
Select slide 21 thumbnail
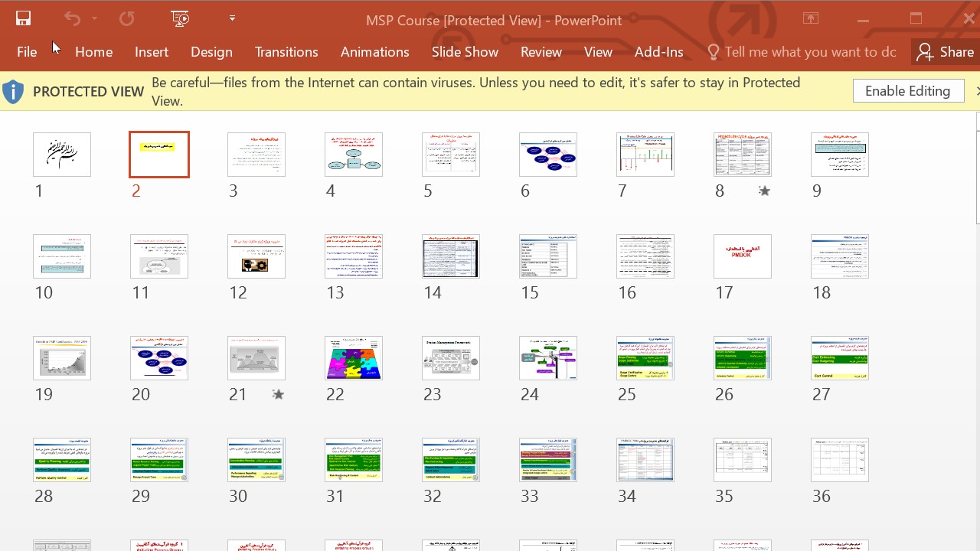pos(256,358)
